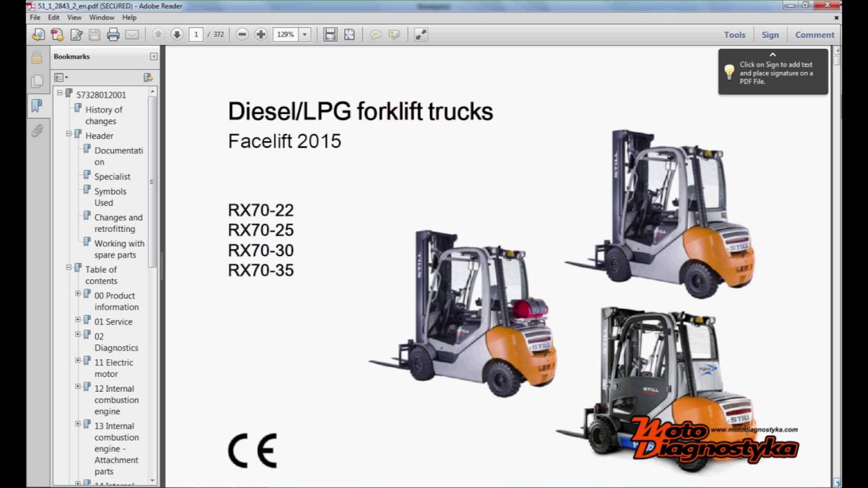Click the Send email envelope icon

tap(132, 35)
